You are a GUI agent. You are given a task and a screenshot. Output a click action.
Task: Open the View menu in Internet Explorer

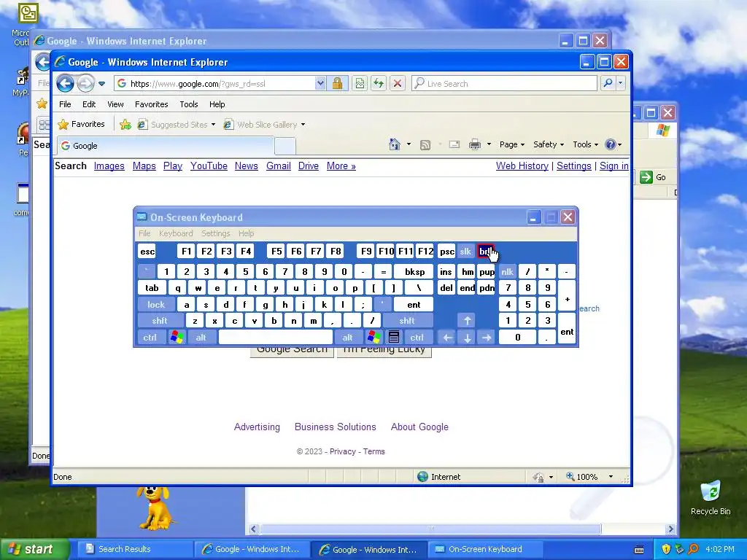pos(115,104)
